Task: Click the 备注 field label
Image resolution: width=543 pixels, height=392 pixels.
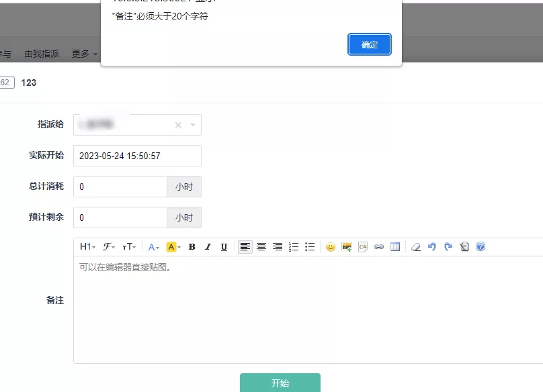Action: pyautogui.click(x=55, y=300)
